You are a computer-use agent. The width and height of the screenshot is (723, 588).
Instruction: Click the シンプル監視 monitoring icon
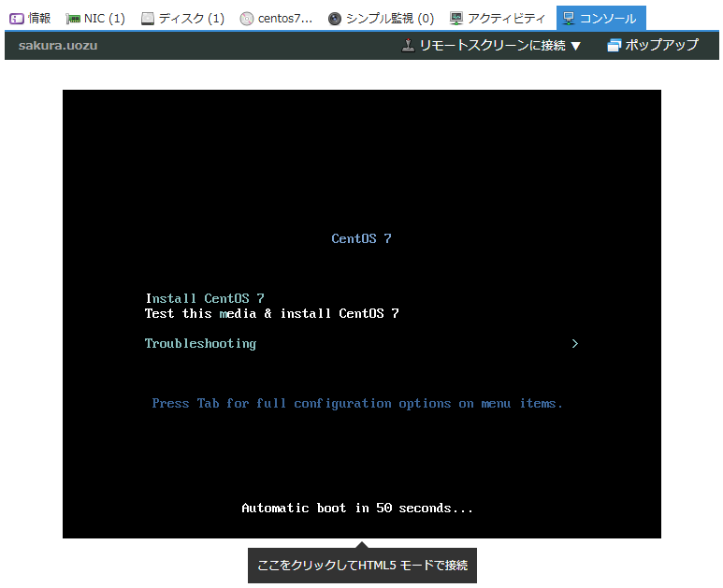(x=335, y=19)
